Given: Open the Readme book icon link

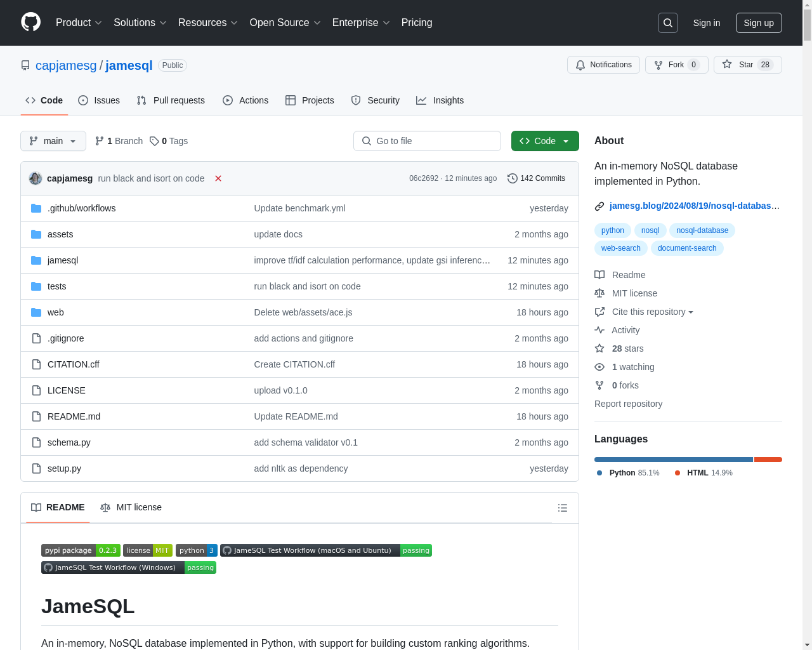Looking at the screenshot, I should pos(620,275).
